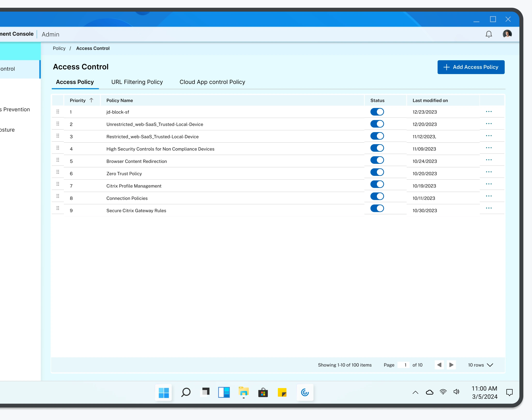
Task: Open Sticky Notes from taskbar
Action: point(282,393)
